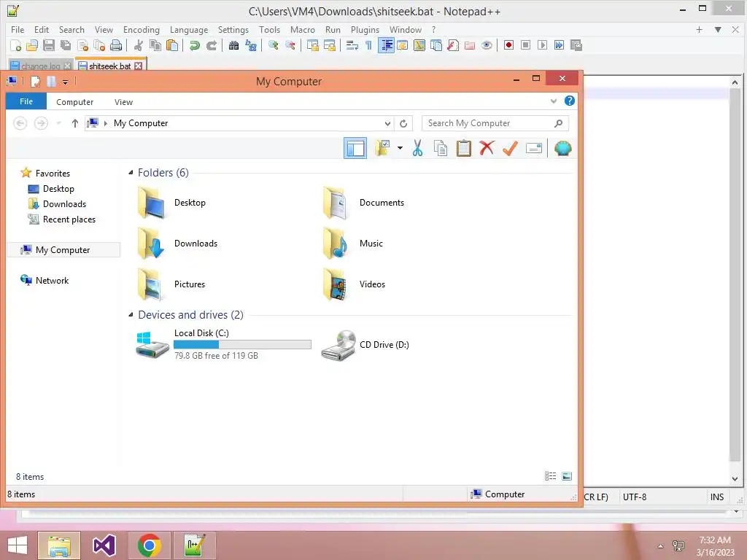The height and width of the screenshot is (560, 747).
Task: Open Explorer Help blue question icon
Action: [569, 101]
